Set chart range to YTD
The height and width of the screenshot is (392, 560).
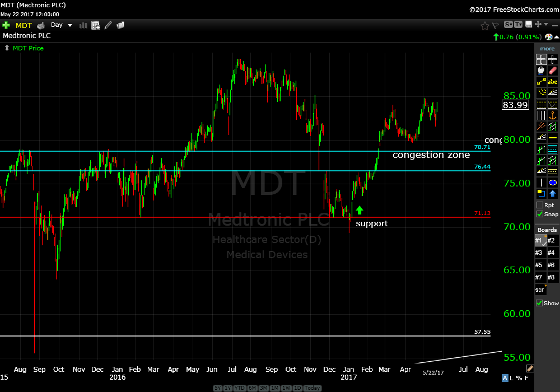[x=239, y=388]
